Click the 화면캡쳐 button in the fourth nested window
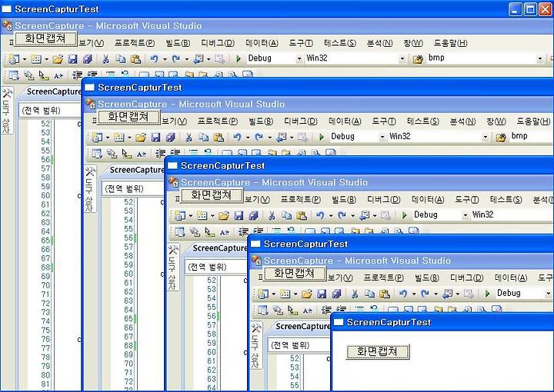The height and width of the screenshot is (392, 554). coord(295,274)
